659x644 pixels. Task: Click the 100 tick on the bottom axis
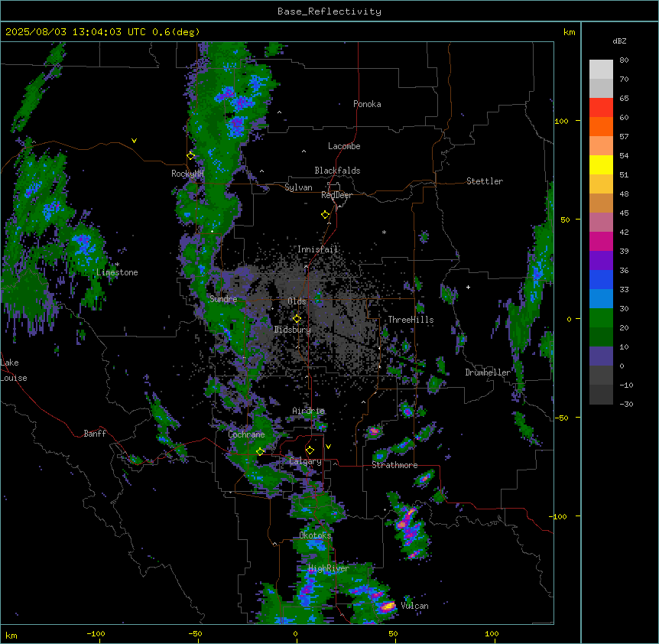tap(492, 633)
